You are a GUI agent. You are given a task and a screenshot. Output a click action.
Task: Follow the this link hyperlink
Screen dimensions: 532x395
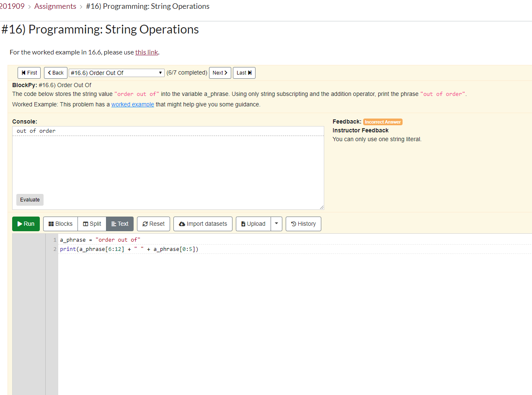(146, 52)
